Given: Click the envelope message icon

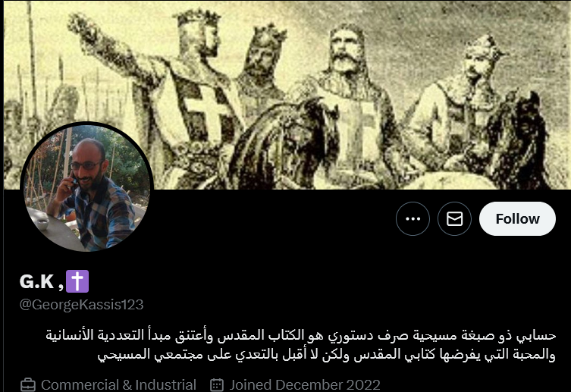Looking at the screenshot, I should (454, 219).
